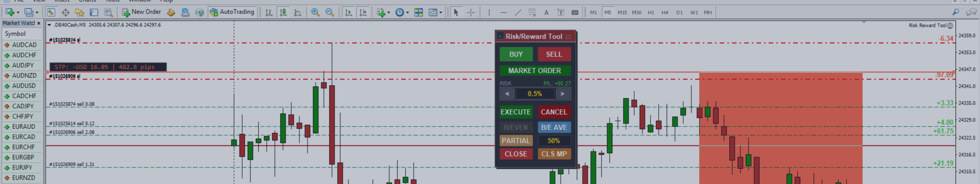Toggle chart auto scroll icon
Viewport: 980px width, 184px height.
tap(349, 12)
